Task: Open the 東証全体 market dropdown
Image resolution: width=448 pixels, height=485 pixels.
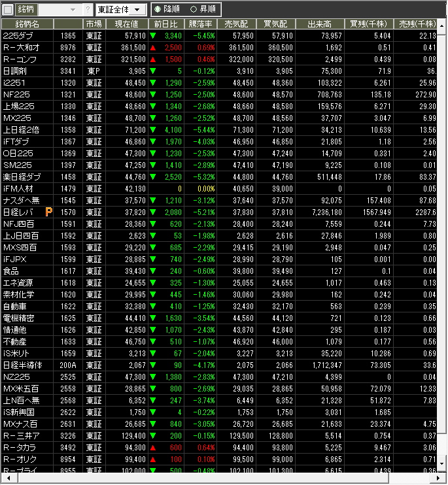Action: click(120, 10)
